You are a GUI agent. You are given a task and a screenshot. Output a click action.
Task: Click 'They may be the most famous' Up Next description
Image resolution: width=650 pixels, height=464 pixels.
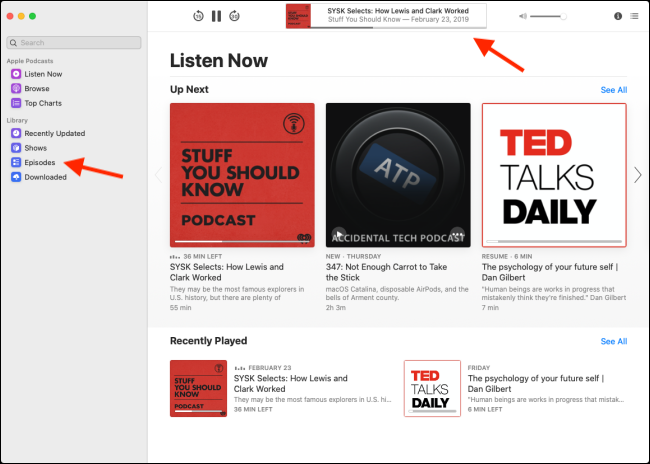coord(237,294)
